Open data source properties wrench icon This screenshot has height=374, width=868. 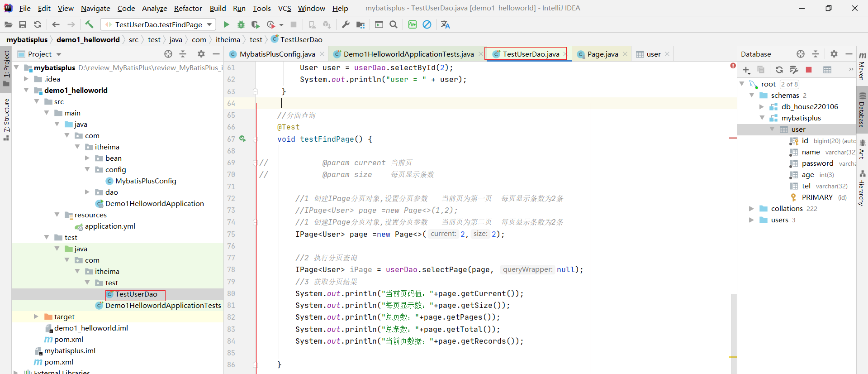point(794,70)
